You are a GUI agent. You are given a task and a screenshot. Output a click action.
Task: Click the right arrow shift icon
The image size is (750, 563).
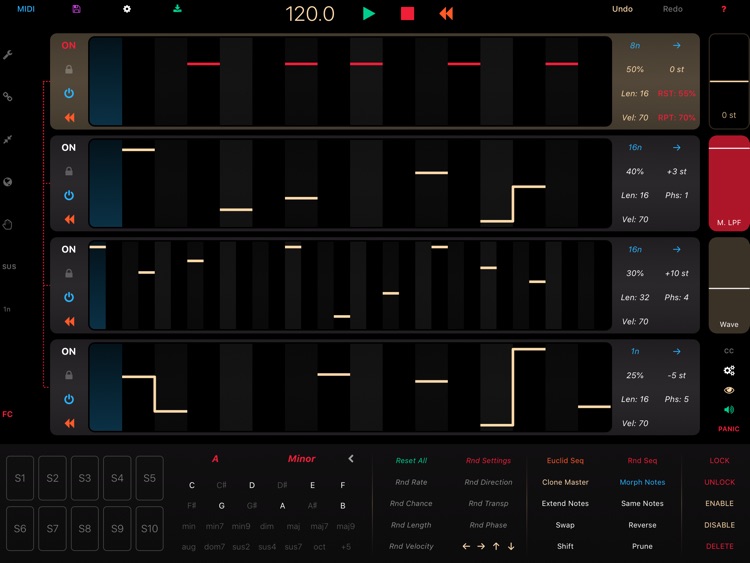(x=481, y=546)
